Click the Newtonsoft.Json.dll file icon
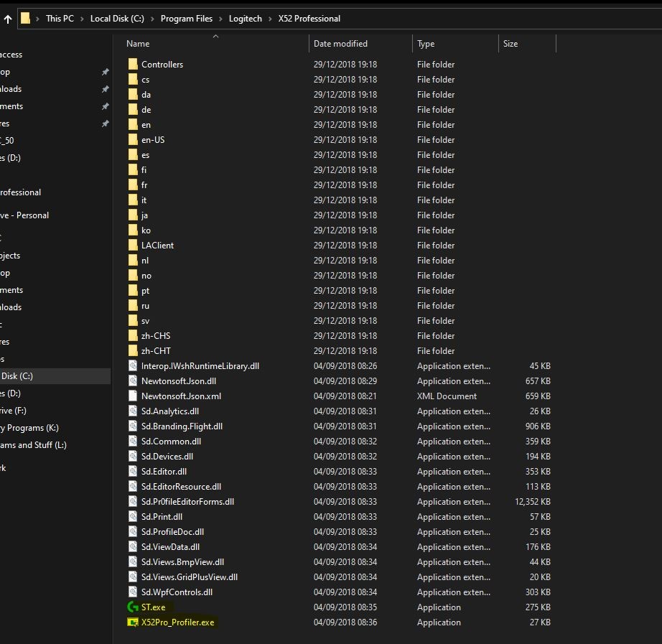 (133, 381)
